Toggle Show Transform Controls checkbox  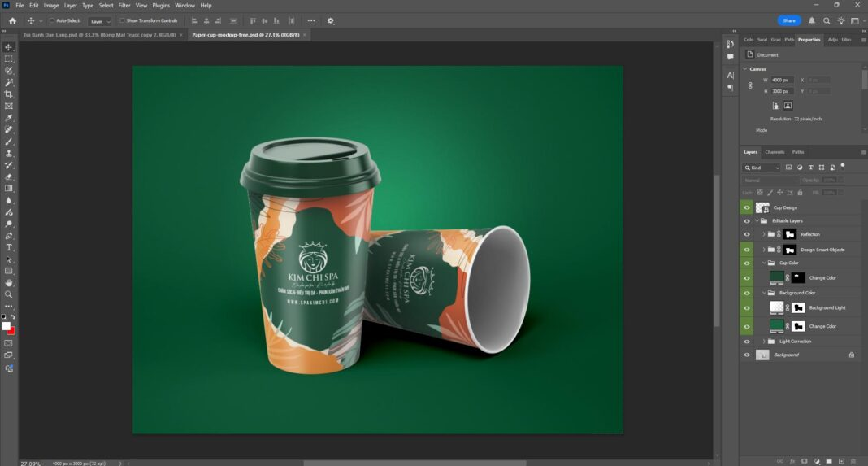click(x=122, y=20)
